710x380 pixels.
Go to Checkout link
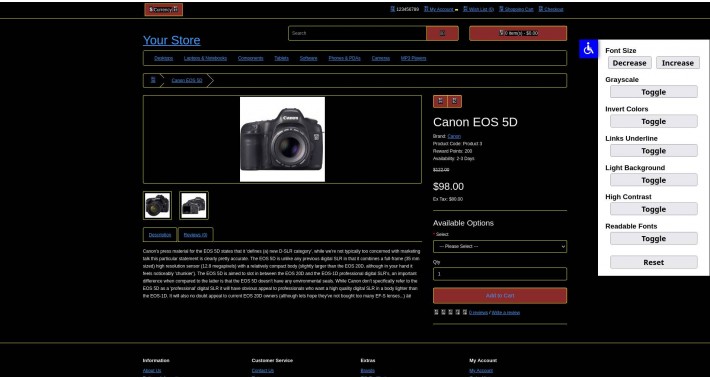coord(551,9)
